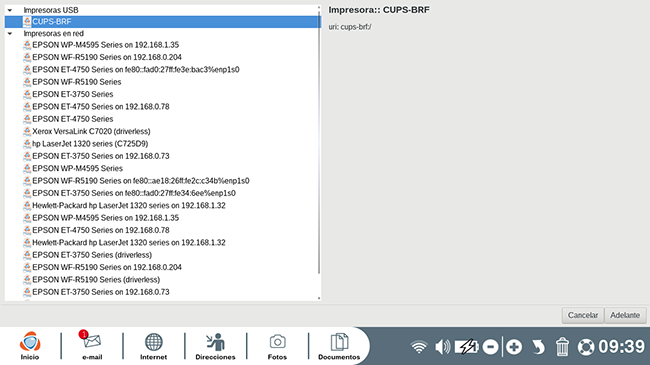Click the battery charging icon

tap(467, 347)
